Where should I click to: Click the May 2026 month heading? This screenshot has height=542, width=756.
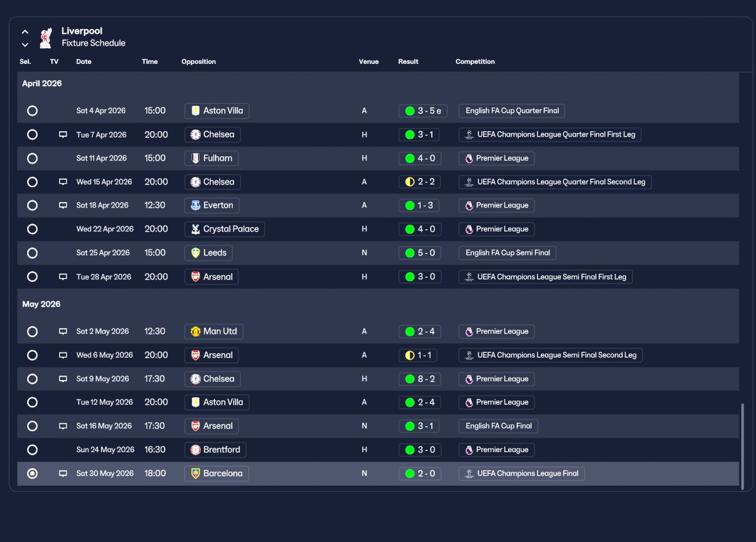pyautogui.click(x=41, y=304)
